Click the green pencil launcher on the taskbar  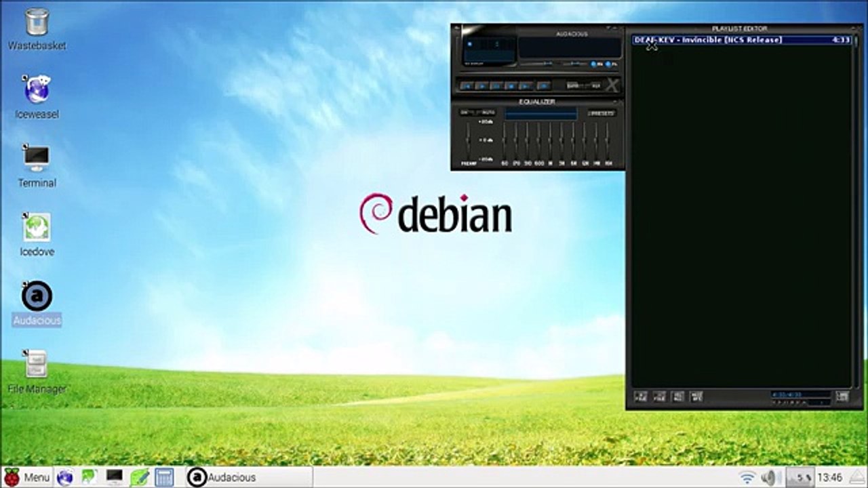pos(139,477)
